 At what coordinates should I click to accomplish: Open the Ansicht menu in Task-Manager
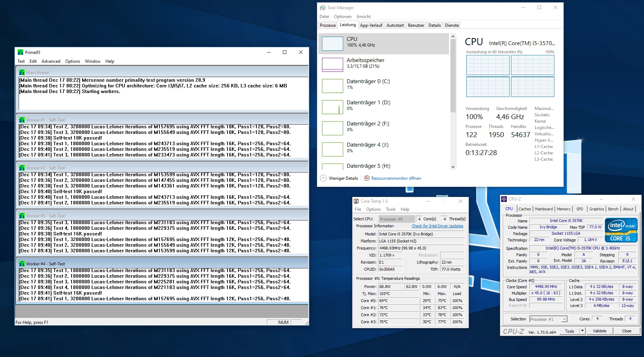[364, 17]
